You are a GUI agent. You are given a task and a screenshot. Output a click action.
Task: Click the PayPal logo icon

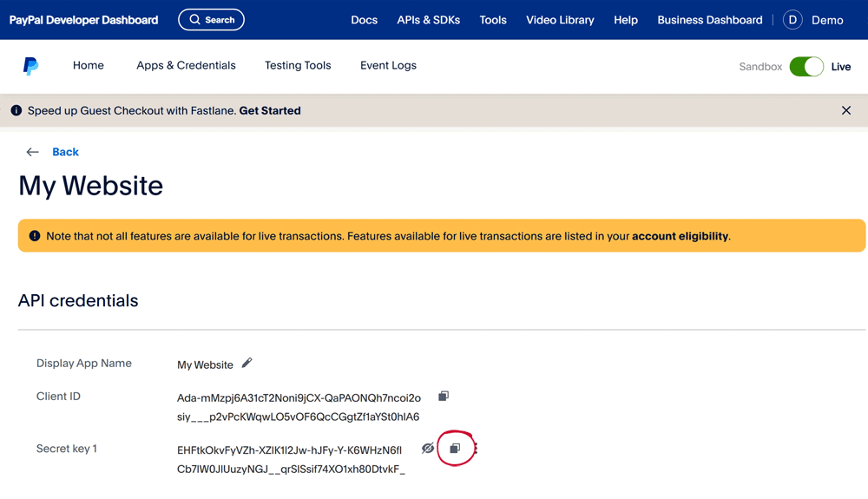pyautogui.click(x=30, y=66)
